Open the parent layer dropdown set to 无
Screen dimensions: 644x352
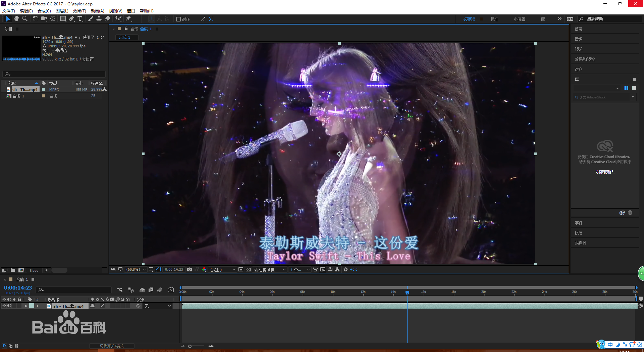tap(158, 306)
